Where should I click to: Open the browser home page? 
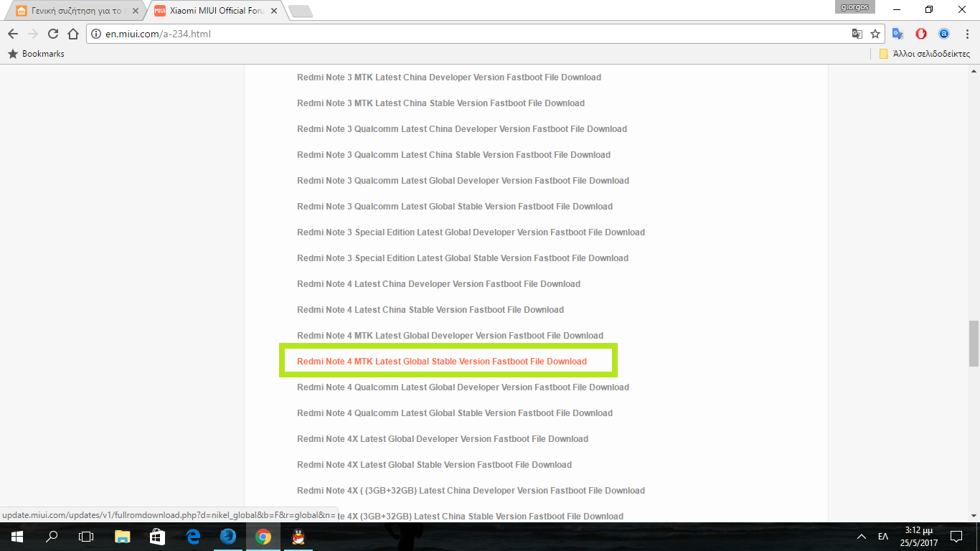pos(72,34)
